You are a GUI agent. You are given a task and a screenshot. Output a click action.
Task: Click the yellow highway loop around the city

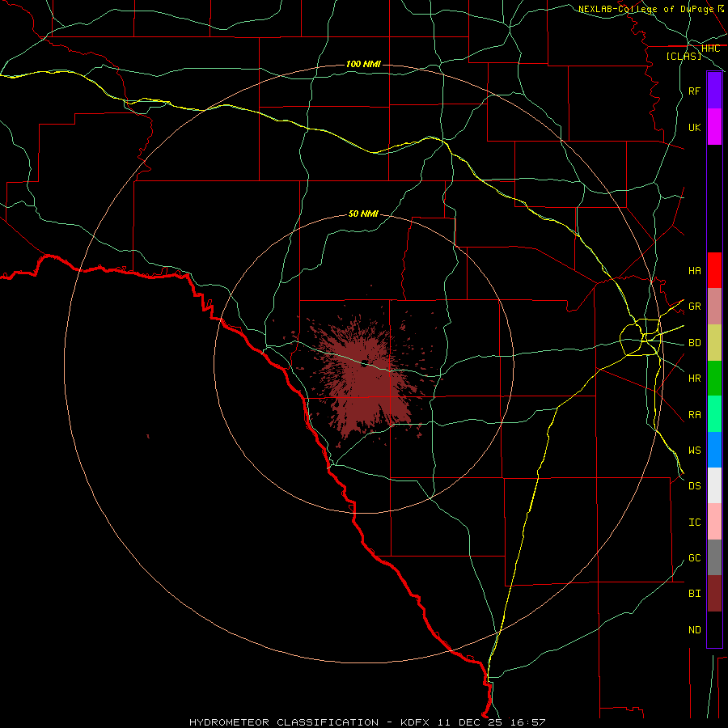pos(640,337)
